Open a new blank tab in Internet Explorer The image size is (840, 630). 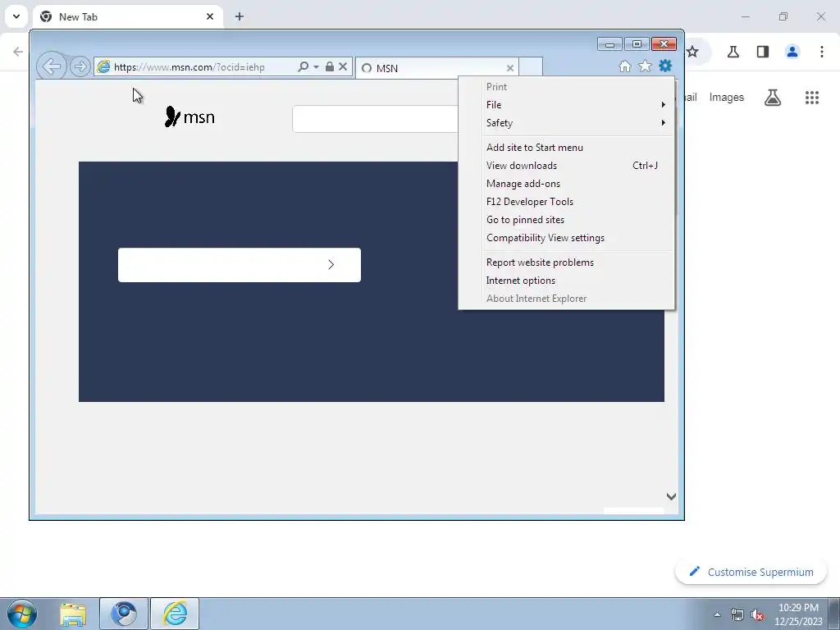tap(531, 67)
